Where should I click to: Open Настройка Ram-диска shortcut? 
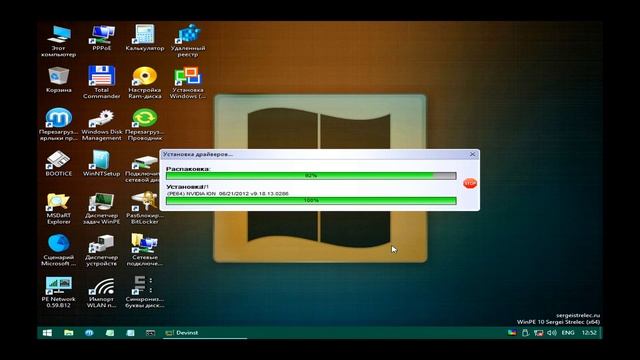coord(144,82)
